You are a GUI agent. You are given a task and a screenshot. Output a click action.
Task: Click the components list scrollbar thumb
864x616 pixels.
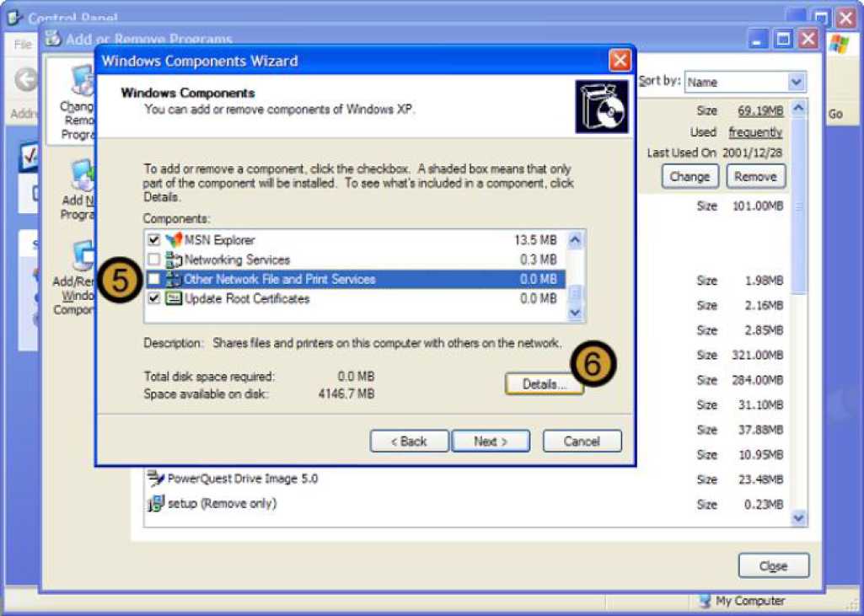coord(575,292)
